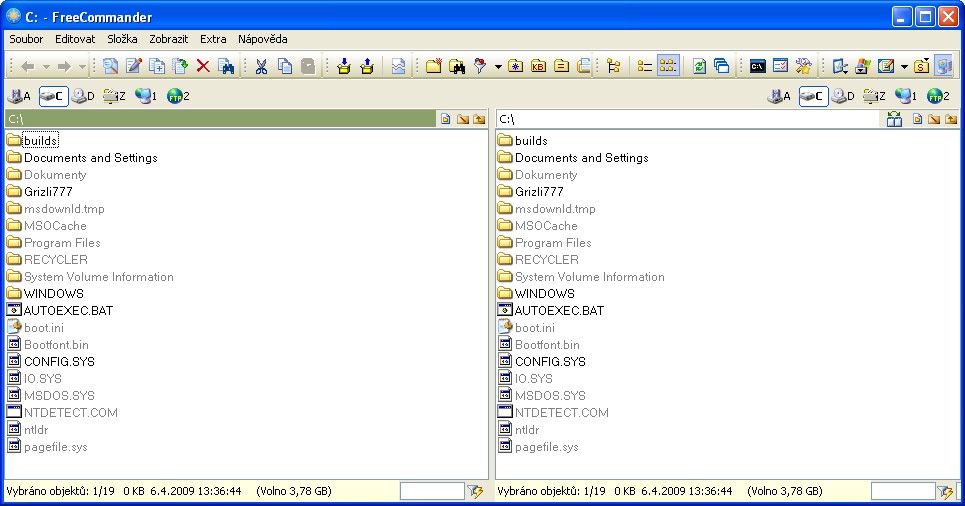Click the Cut scissors icon
The height and width of the screenshot is (506, 965).
pos(261,66)
